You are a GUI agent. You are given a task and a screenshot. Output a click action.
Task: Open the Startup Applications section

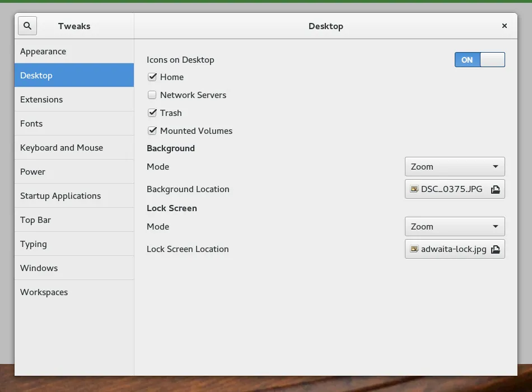(x=74, y=196)
